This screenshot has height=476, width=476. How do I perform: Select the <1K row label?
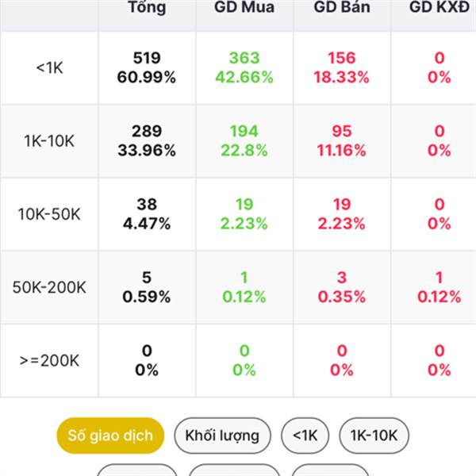tap(49, 67)
